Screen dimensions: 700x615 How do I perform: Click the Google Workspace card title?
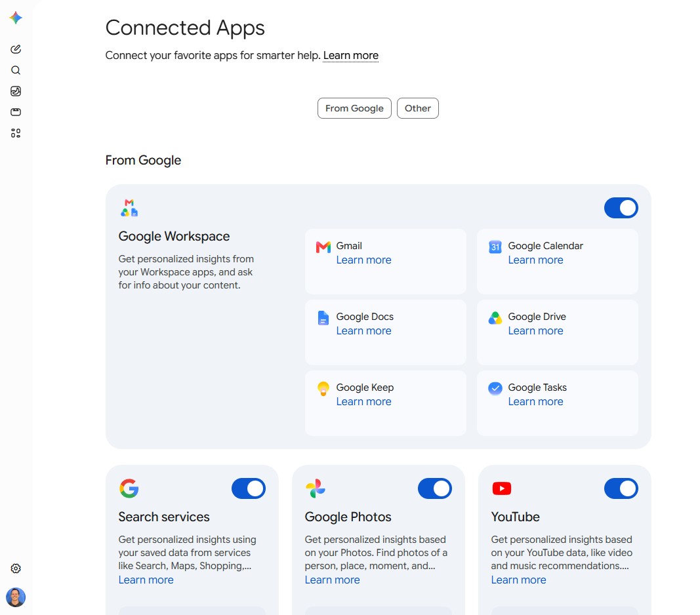[x=174, y=237]
